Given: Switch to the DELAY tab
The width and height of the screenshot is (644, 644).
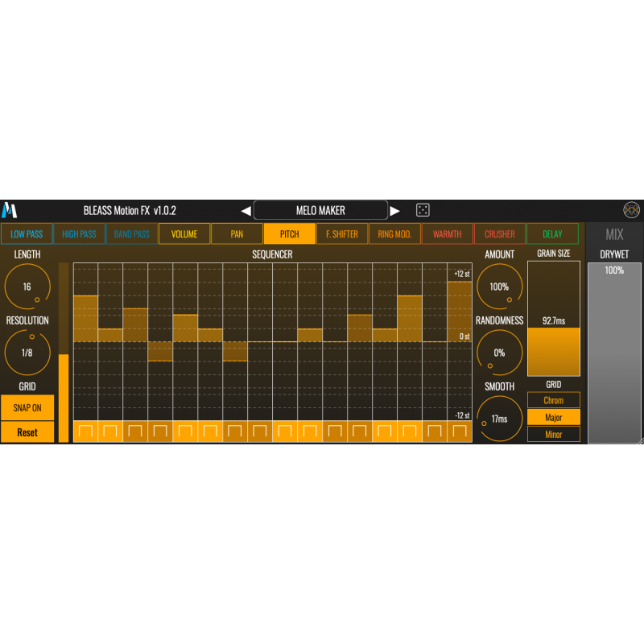Looking at the screenshot, I should tap(553, 233).
